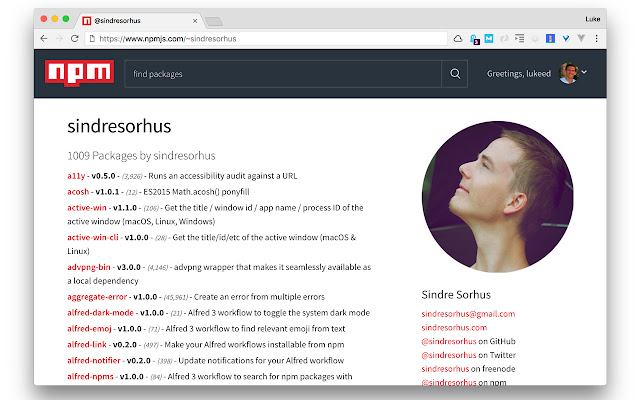
Task: Open @sindresorhus on GitHub
Action: pos(449,341)
